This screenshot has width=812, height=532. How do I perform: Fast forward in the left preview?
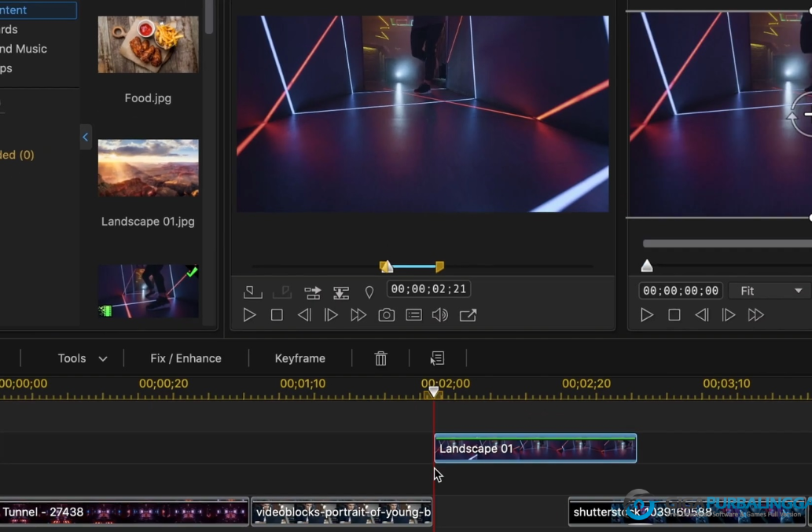click(358, 314)
